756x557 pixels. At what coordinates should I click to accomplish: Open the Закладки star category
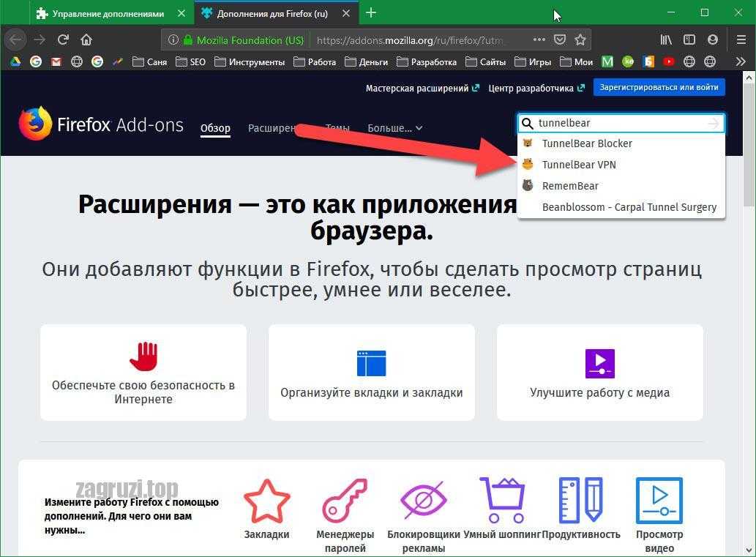tap(266, 509)
